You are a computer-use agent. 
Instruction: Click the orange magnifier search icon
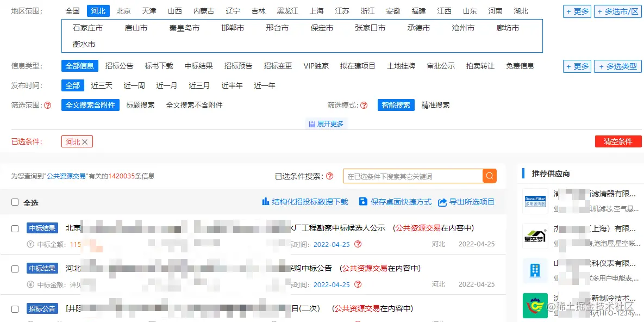pyautogui.click(x=487, y=176)
